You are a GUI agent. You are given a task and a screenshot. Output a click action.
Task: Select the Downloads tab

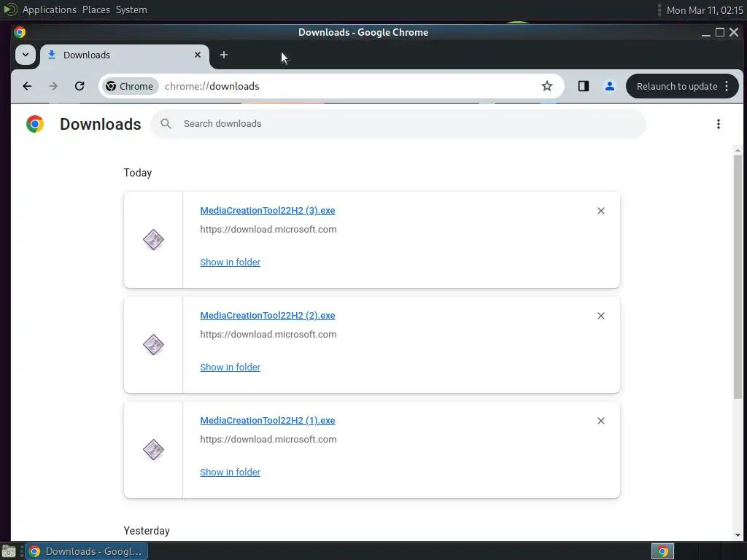tap(124, 55)
